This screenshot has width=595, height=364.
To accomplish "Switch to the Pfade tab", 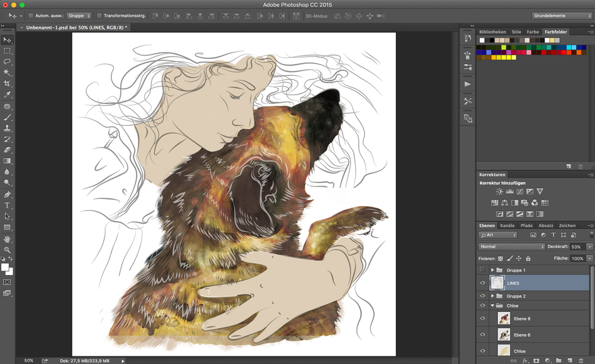I will tap(526, 226).
